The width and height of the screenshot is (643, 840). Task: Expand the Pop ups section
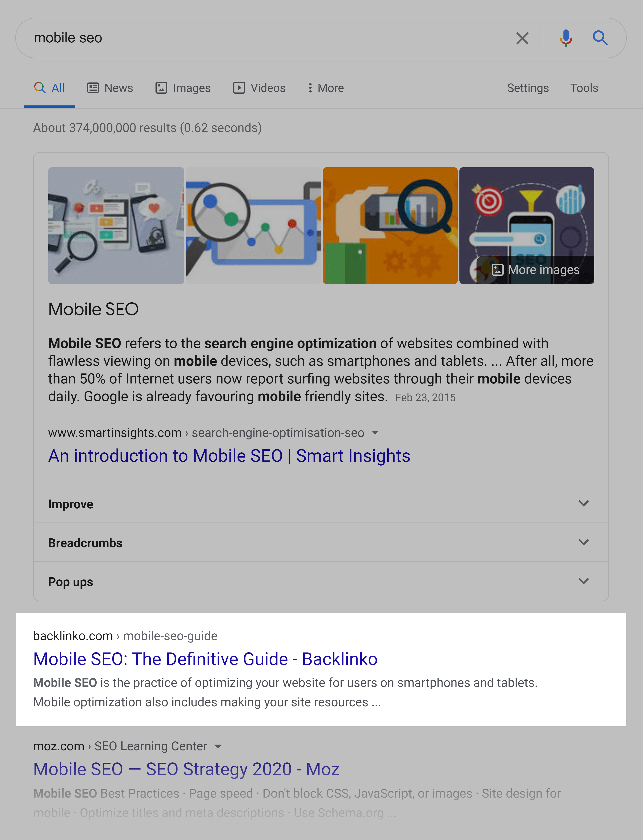click(321, 582)
